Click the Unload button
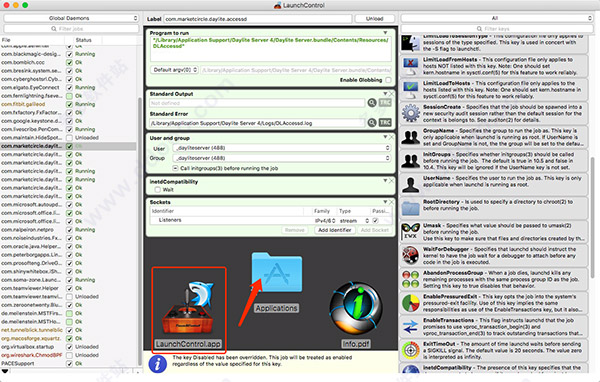Image resolution: width=600 pixels, height=382 pixels. click(374, 18)
